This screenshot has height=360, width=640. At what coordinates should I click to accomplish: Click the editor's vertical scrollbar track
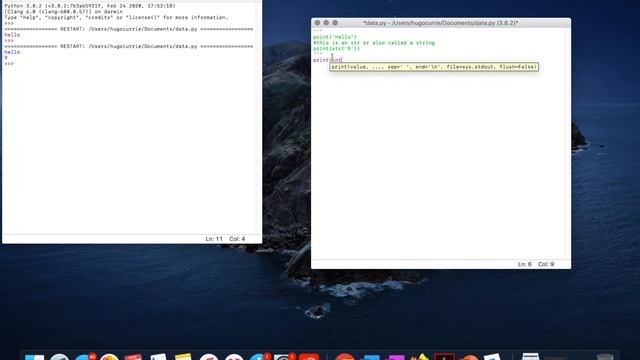[568, 143]
